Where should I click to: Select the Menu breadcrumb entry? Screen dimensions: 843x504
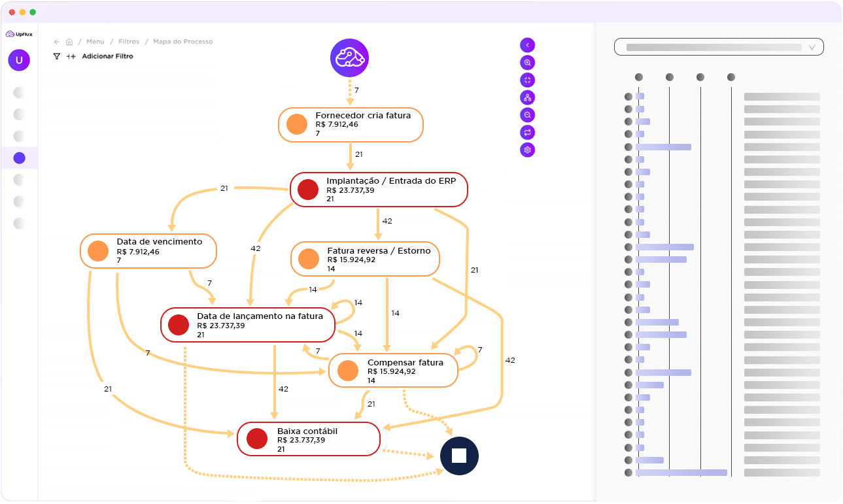[x=95, y=41]
